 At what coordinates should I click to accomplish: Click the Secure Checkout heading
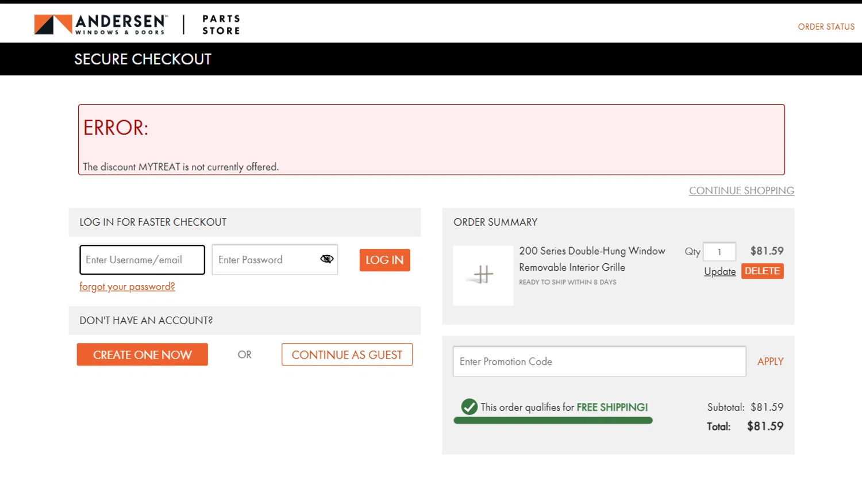click(143, 59)
